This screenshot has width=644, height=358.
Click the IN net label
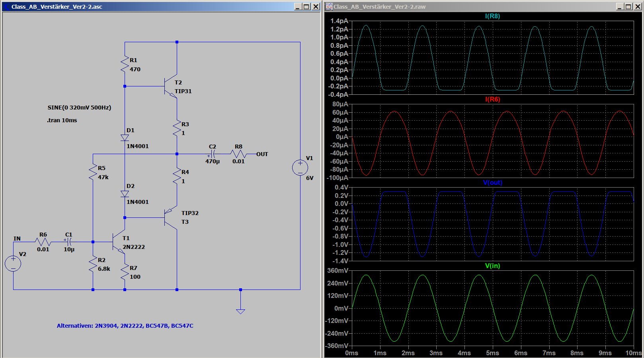17,239
